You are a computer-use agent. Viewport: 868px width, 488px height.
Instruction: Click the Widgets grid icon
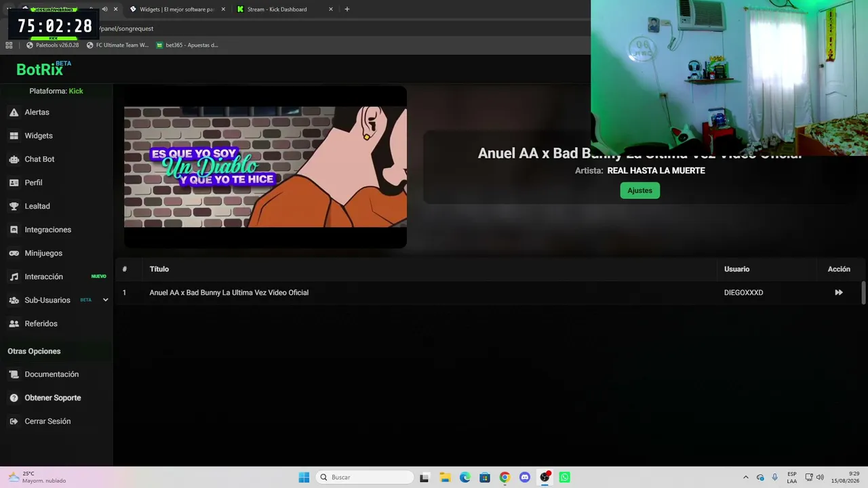tap(14, 136)
